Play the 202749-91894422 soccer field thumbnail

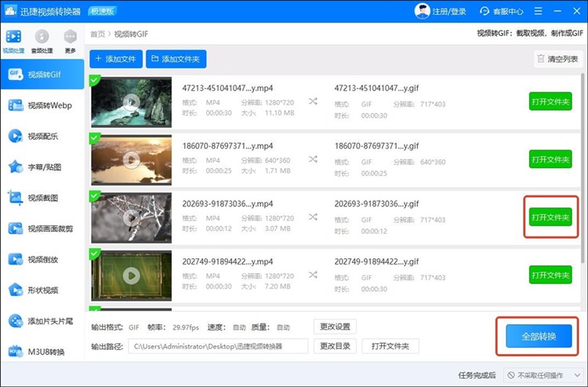pyautogui.click(x=131, y=276)
